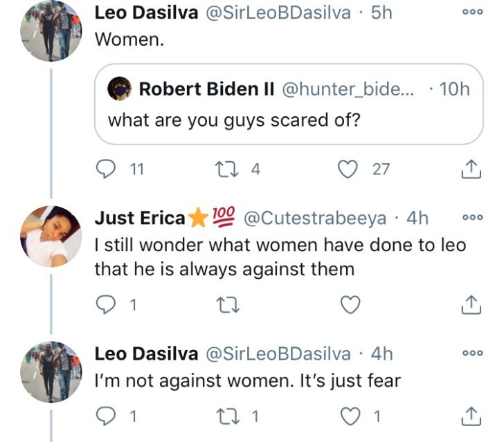The image size is (504, 442).
Task: Reply to Just Erica's tweet
Action: (x=105, y=304)
